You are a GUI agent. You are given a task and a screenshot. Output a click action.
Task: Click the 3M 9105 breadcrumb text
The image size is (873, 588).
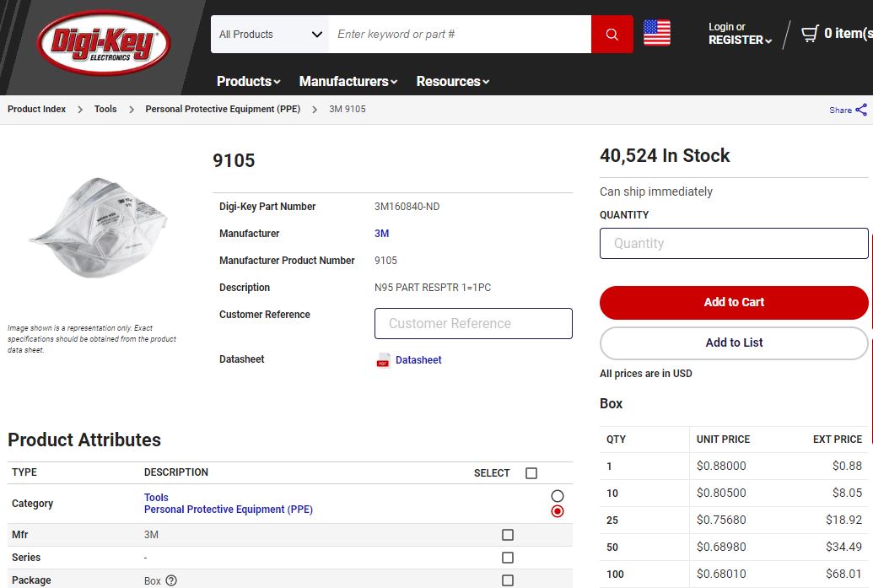(348, 109)
